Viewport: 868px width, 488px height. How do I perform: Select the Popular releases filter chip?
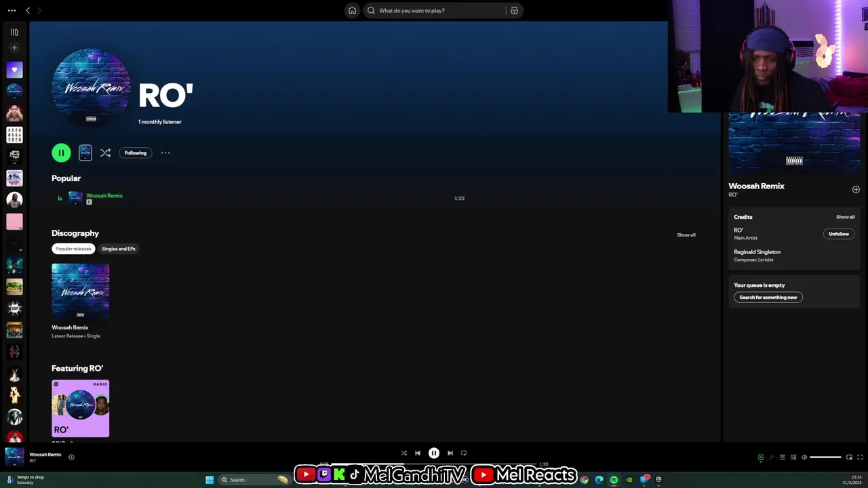coord(73,249)
